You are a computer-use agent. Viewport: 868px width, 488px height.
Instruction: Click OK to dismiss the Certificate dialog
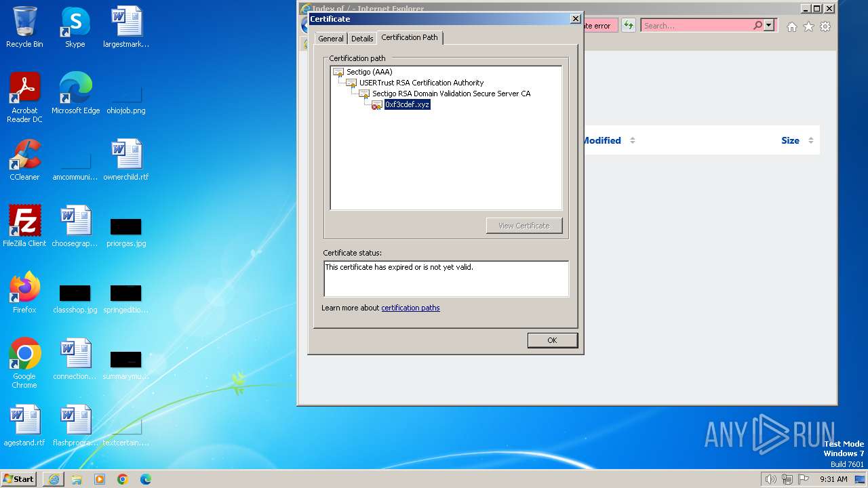coord(552,340)
